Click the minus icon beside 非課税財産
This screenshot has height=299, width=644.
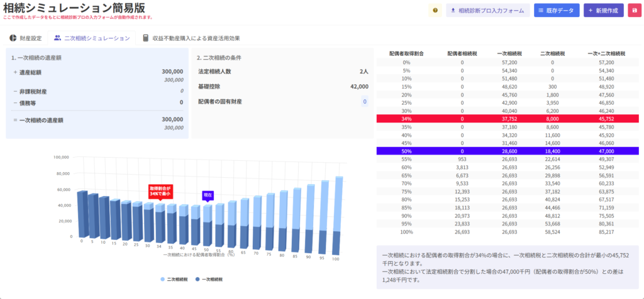pos(15,91)
